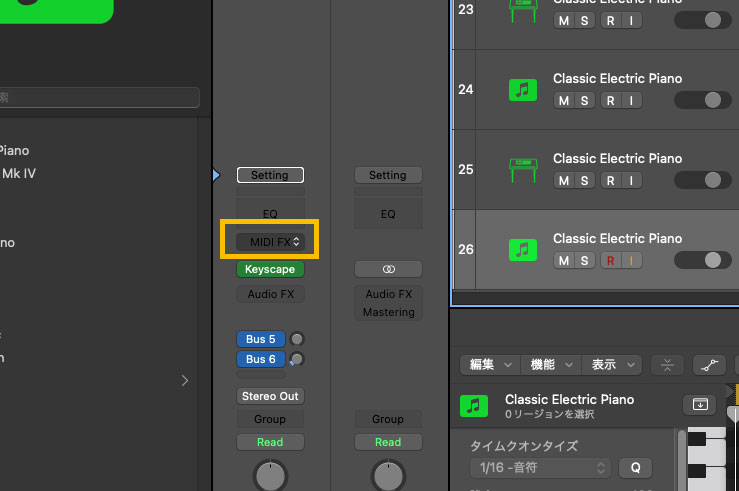This screenshot has width=739, height=491.
Task: Click first channel strip Read automation button
Action: click(x=270, y=442)
